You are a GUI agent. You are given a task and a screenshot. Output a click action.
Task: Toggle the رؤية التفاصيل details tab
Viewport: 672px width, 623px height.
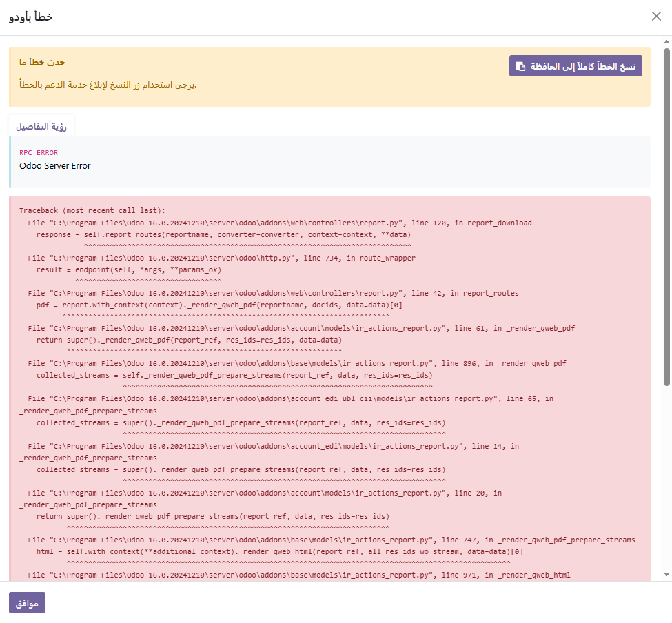41,126
